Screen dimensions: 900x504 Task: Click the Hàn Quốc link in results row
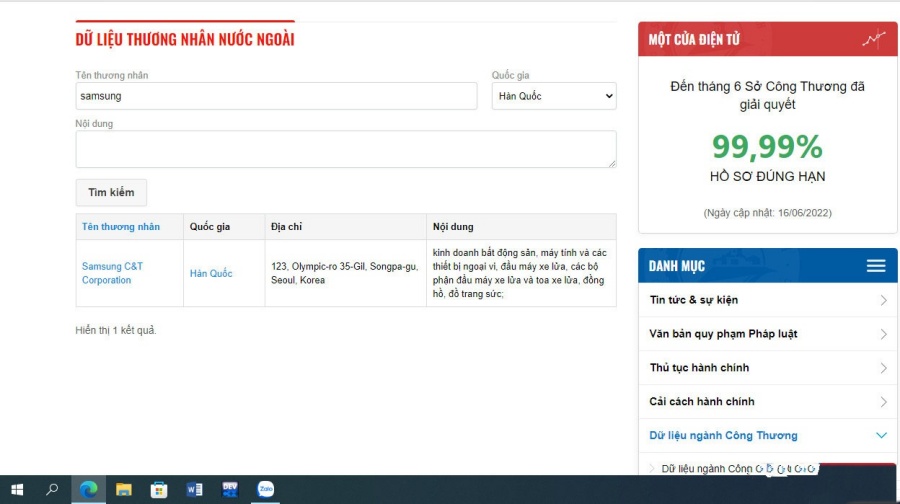211,273
